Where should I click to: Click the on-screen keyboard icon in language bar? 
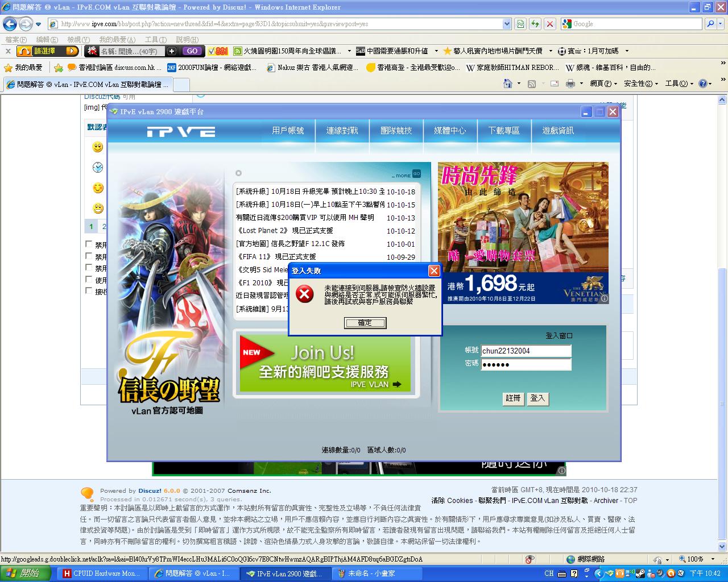coord(562,573)
